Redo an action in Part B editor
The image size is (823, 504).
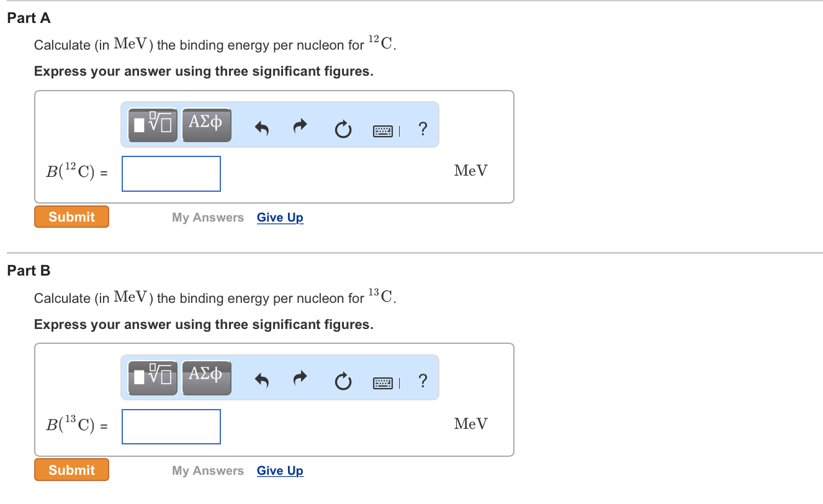click(x=300, y=380)
